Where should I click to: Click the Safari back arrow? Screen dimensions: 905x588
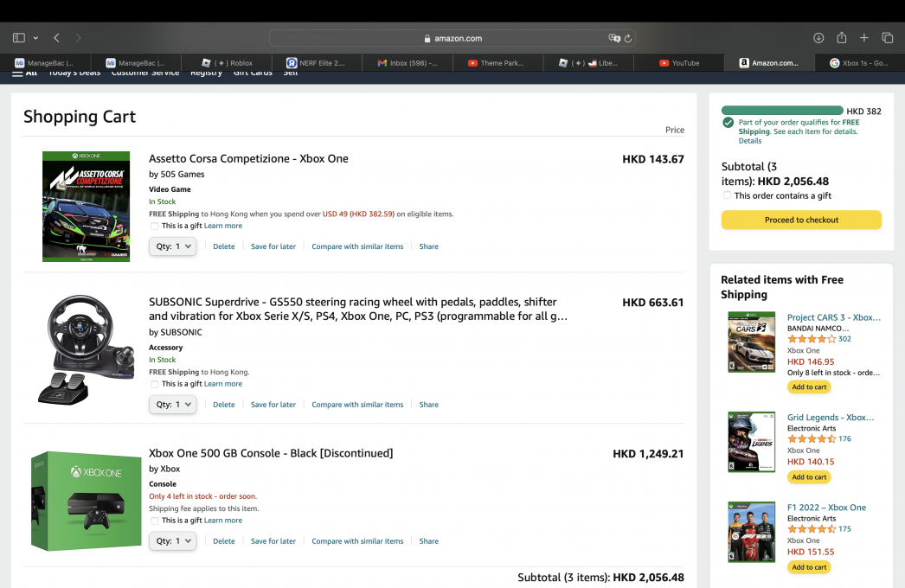tap(56, 38)
